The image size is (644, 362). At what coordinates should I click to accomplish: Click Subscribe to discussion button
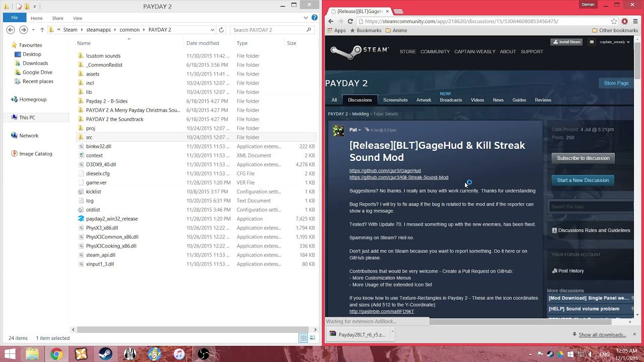[583, 158]
